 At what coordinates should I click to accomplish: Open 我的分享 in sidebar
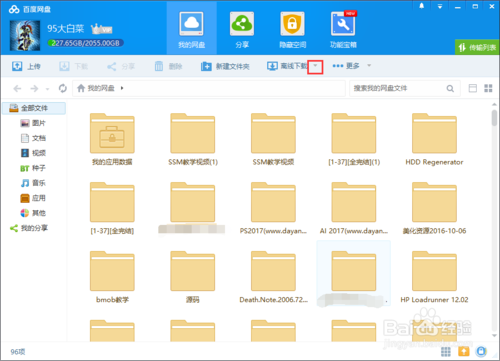click(29, 228)
